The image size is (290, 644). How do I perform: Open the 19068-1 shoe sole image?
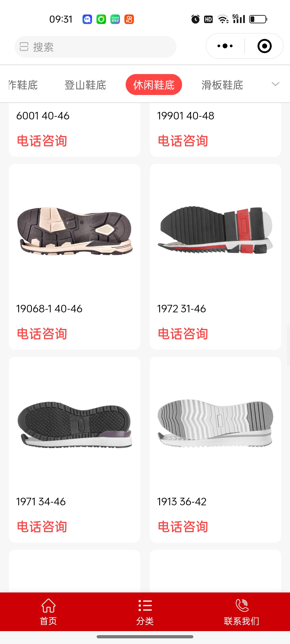pyautogui.click(x=75, y=231)
